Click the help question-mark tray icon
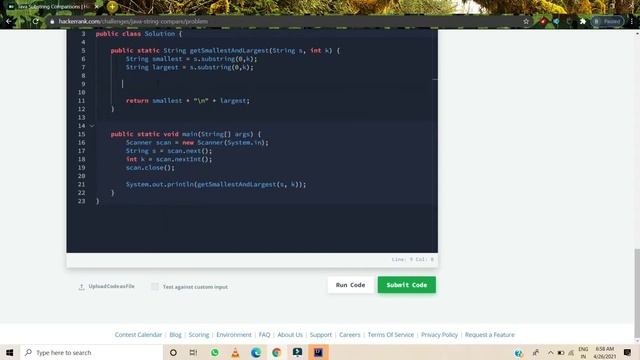This screenshot has width=640, height=360. click(519, 353)
